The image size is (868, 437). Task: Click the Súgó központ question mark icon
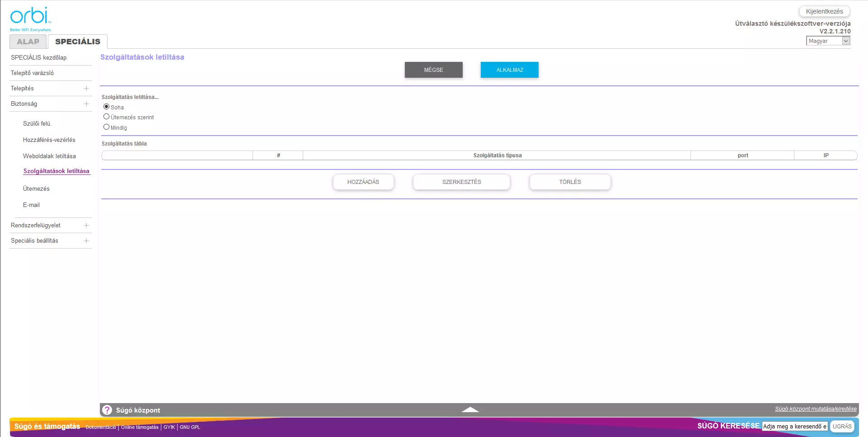tap(107, 410)
